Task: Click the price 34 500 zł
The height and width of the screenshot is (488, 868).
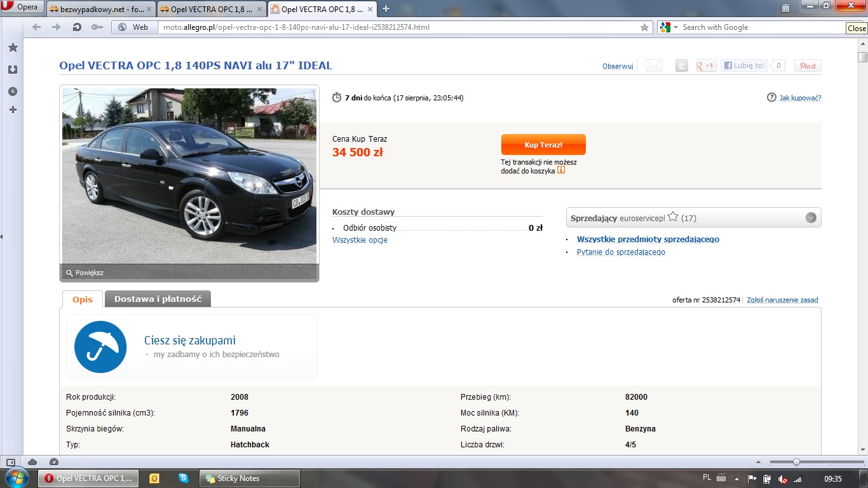Action: pos(357,152)
